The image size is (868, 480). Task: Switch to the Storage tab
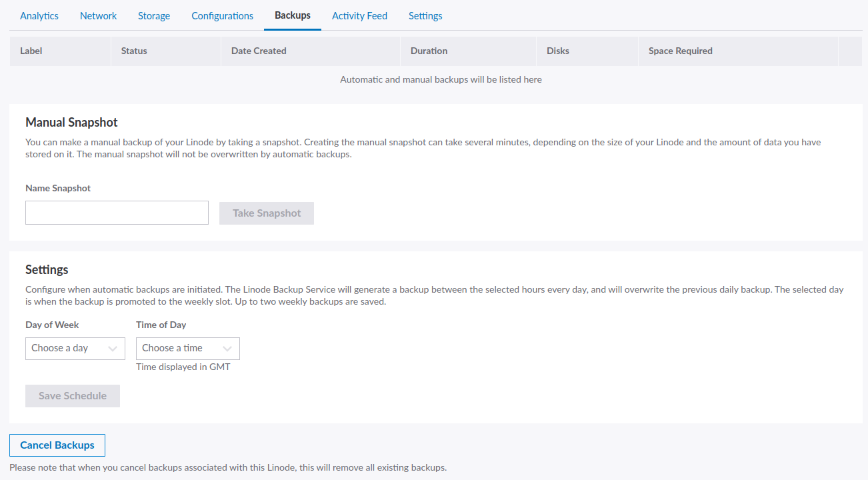pyautogui.click(x=154, y=15)
